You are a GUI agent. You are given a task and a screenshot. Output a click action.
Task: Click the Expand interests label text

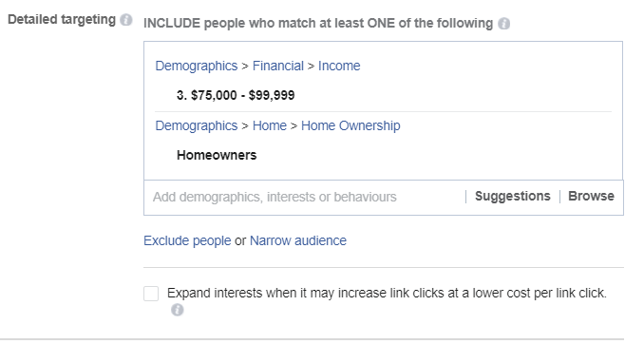[387, 293]
